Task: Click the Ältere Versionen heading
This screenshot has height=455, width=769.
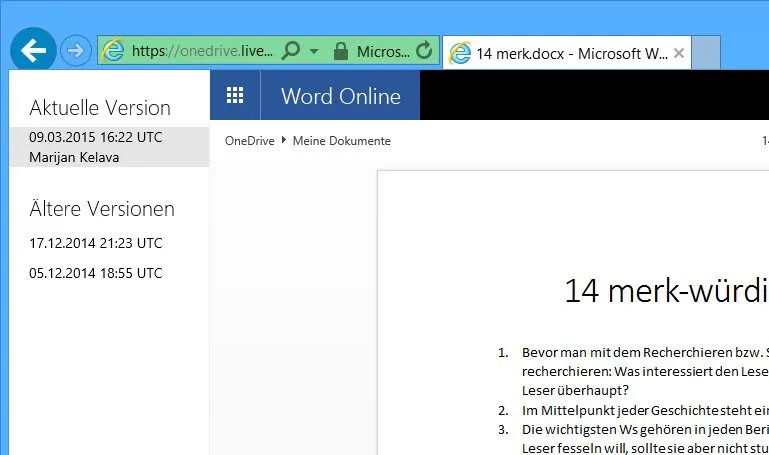Action: pos(102,208)
